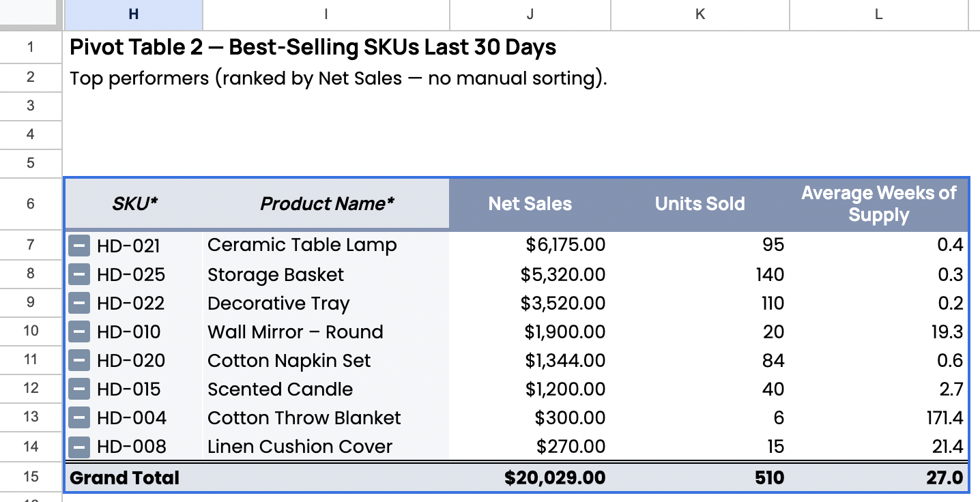Click the $20,029.00 grand total cell

tap(554, 477)
